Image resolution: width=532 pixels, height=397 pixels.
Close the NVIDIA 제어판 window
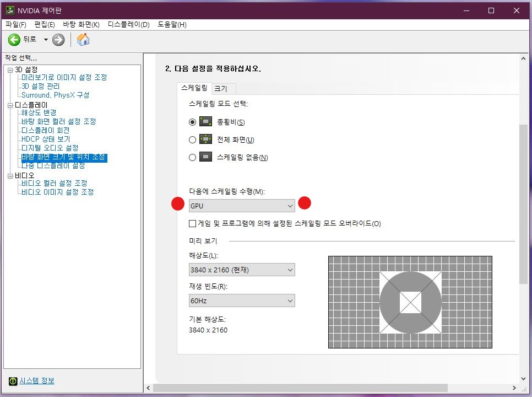(x=517, y=10)
